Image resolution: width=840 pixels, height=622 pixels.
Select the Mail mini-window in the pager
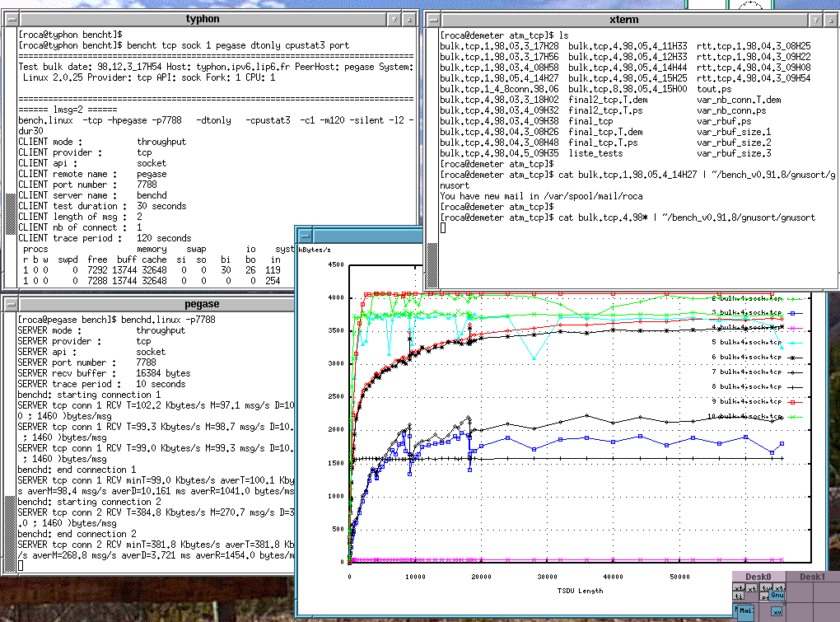(744, 611)
